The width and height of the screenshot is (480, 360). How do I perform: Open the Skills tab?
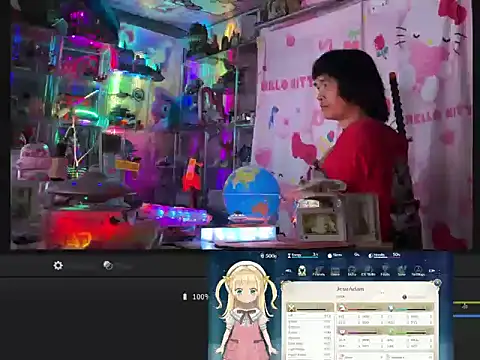(x=352, y=271)
